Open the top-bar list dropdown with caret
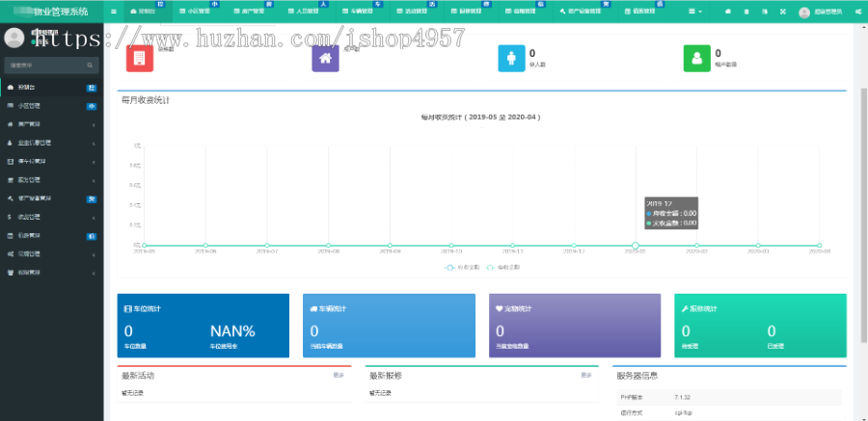This screenshot has width=868, height=421. (x=695, y=12)
